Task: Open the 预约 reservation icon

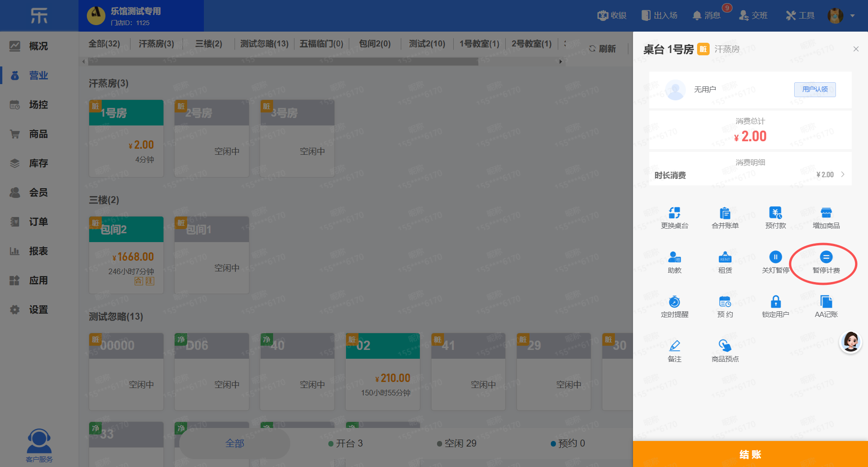Action: (x=725, y=302)
